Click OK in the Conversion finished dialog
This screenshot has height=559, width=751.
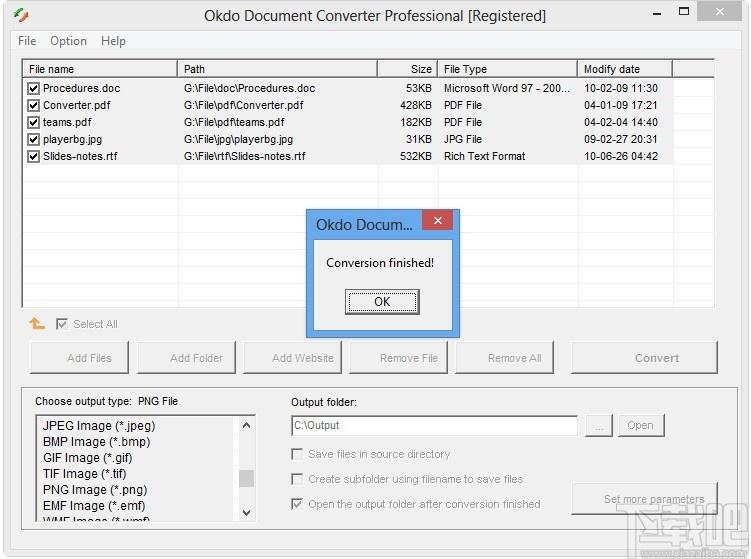(382, 302)
